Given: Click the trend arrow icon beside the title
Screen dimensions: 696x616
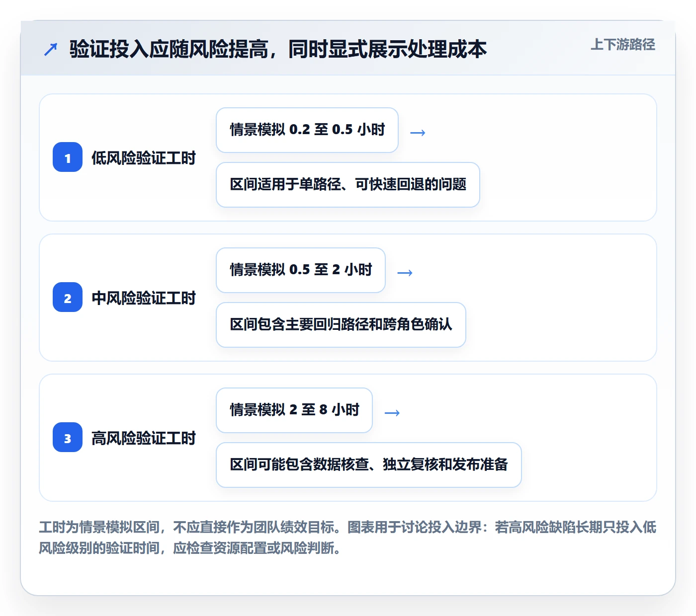Looking at the screenshot, I should [51, 49].
